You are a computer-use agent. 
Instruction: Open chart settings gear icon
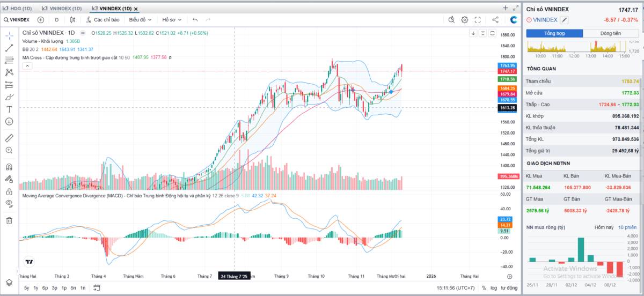[465, 20]
